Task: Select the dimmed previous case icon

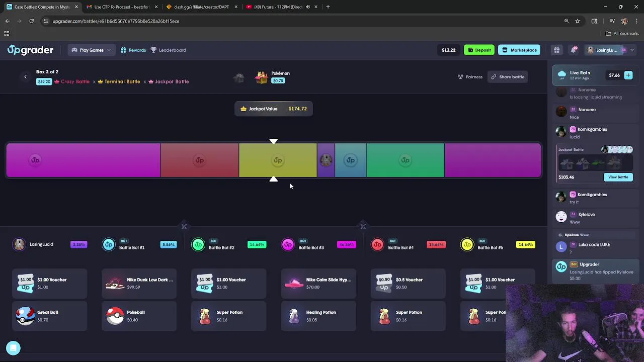Action: [x=239, y=77]
